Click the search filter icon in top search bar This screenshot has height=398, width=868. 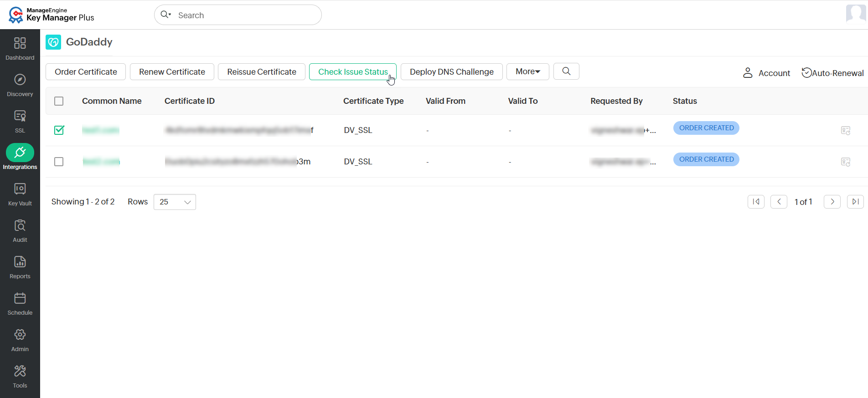tap(166, 15)
